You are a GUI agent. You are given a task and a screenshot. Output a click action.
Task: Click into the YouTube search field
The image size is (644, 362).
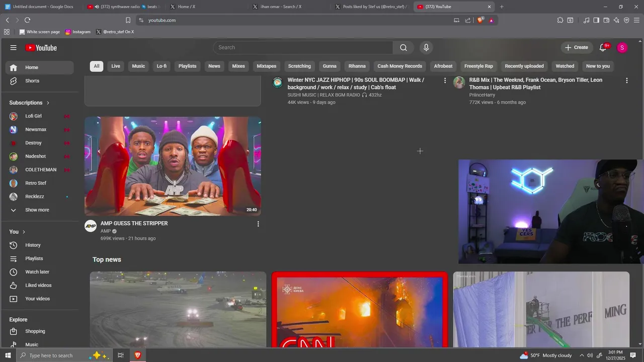click(303, 47)
